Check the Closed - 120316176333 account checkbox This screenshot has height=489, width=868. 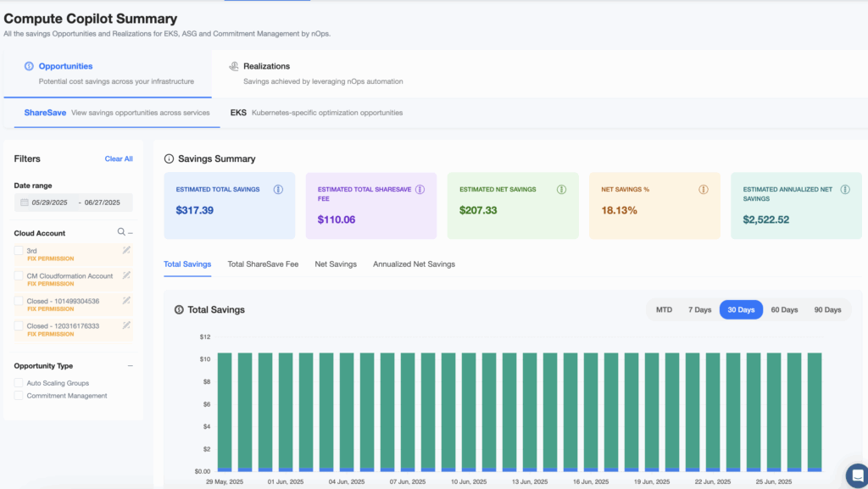[x=19, y=325]
